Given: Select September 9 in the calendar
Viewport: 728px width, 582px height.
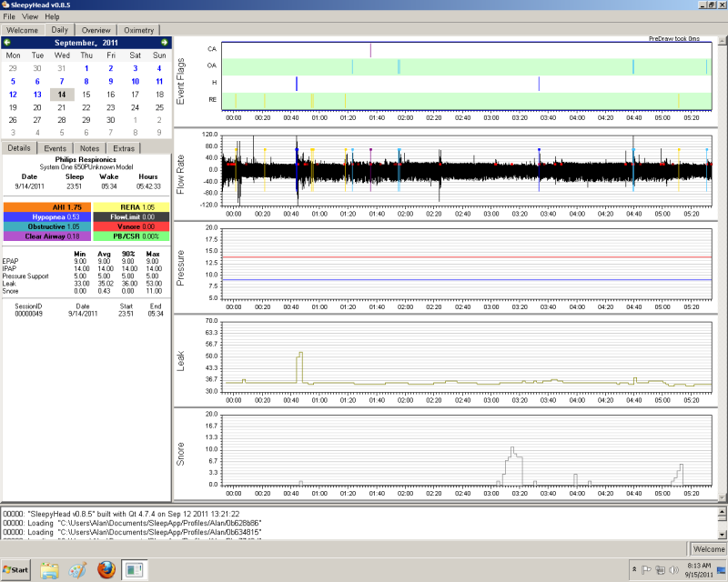Looking at the screenshot, I should point(110,81).
